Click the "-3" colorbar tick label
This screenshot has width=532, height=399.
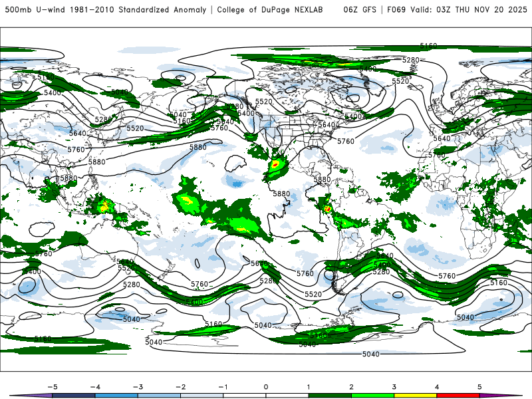pyautogui.click(x=138, y=387)
